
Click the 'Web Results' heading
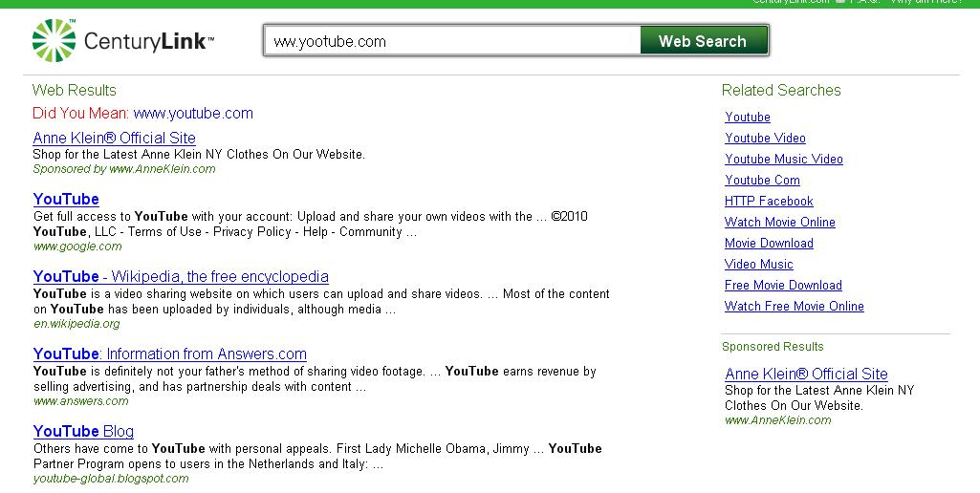[75, 90]
